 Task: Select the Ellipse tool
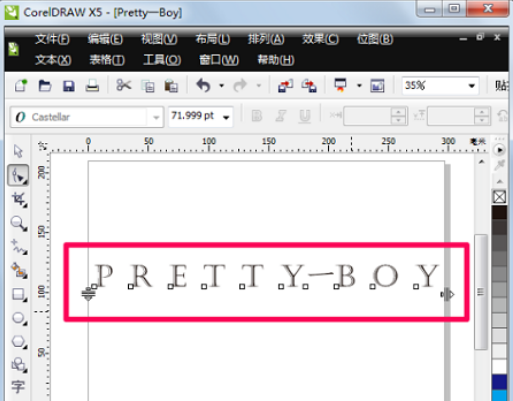[x=19, y=318]
